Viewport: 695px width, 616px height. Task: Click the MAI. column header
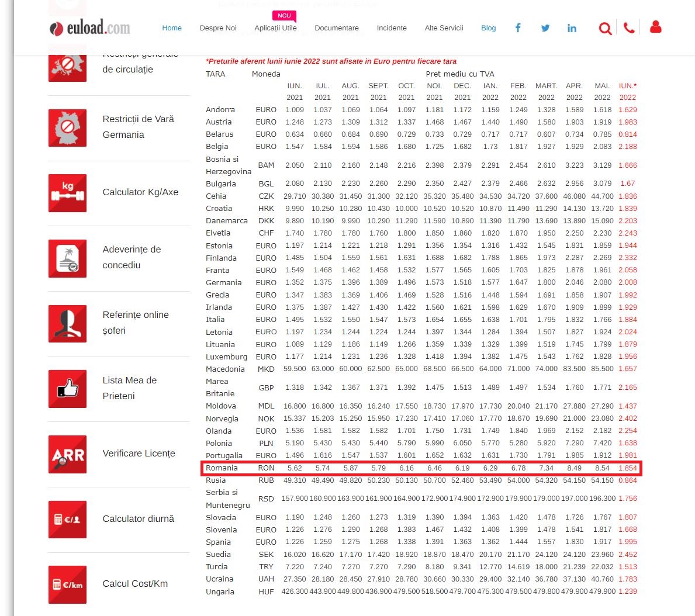(602, 85)
